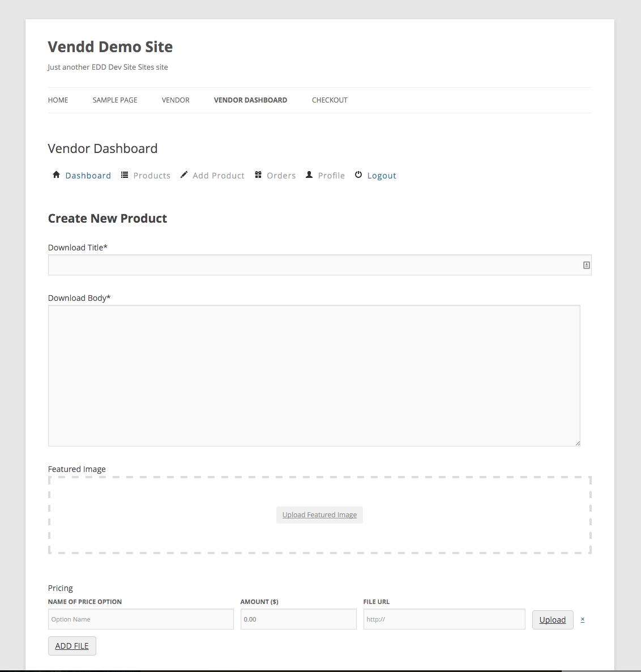Click the Option Name input field
Viewport: 641px width, 672px height.
[141, 619]
